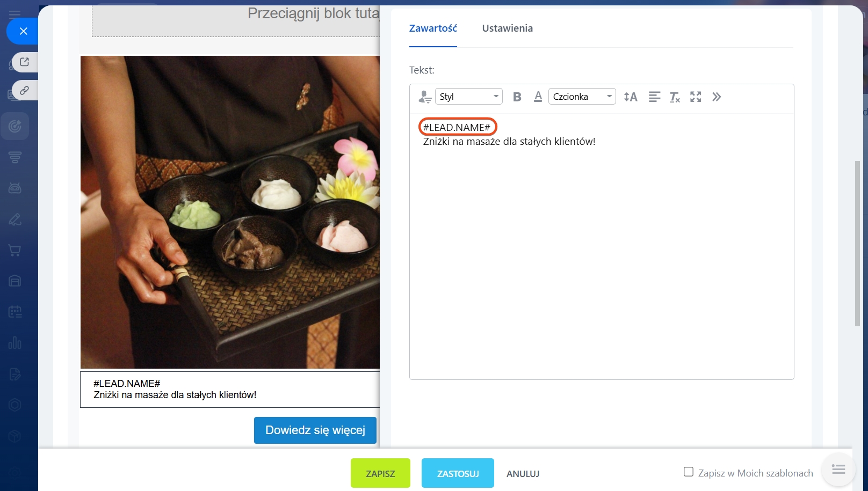Screen dimensions: 868x491
Task: Open the funnel icon in left sidebar
Action: click(x=15, y=157)
